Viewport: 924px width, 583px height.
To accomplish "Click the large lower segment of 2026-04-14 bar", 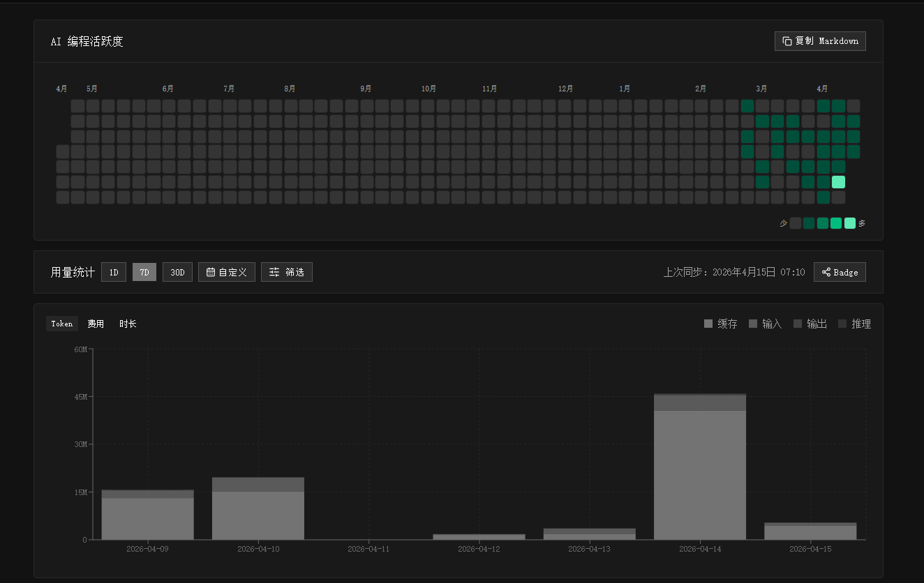I will 700,475.
